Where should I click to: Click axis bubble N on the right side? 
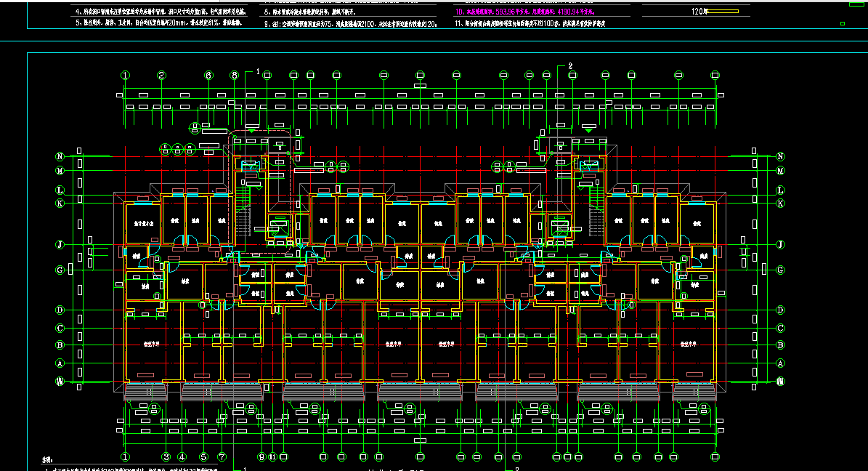click(781, 157)
